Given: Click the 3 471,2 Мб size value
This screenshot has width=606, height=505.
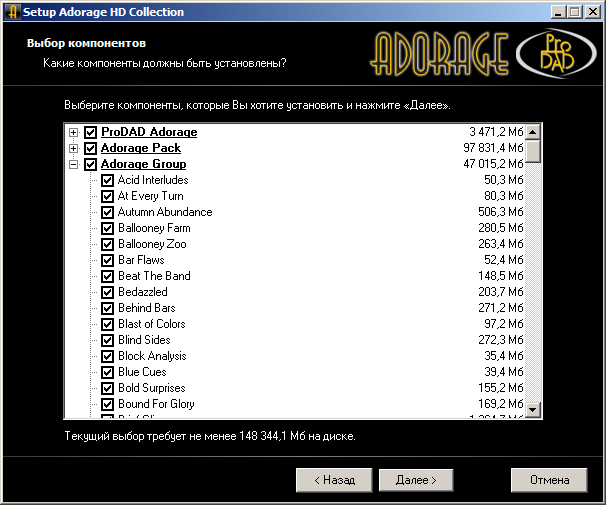Looking at the screenshot, I should coord(496,132).
